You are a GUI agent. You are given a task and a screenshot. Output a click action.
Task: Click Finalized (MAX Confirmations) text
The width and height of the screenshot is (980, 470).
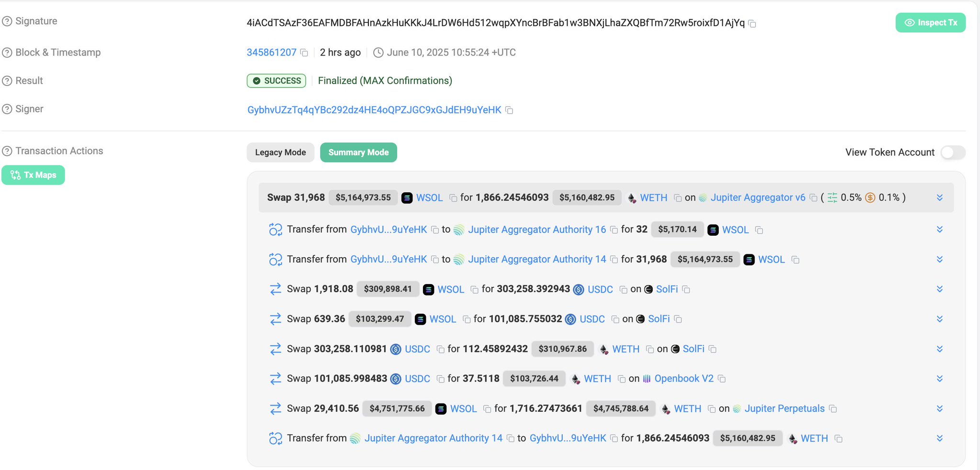click(385, 81)
